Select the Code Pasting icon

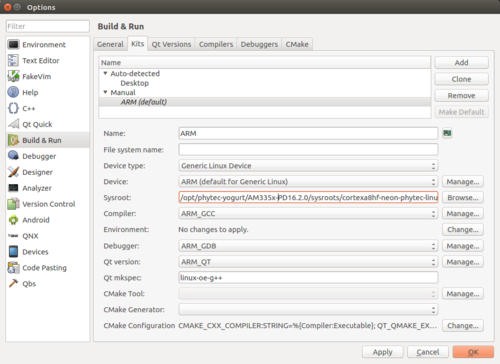(13, 267)
